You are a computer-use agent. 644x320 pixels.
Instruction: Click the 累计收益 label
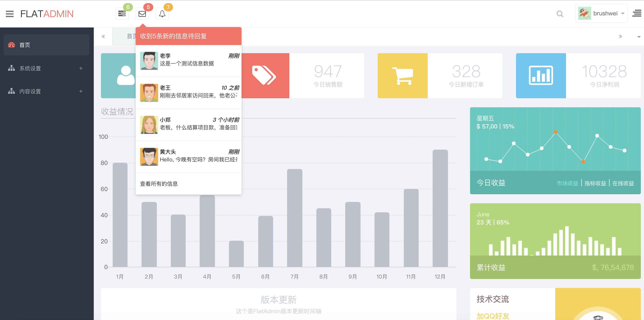[491, 267]
